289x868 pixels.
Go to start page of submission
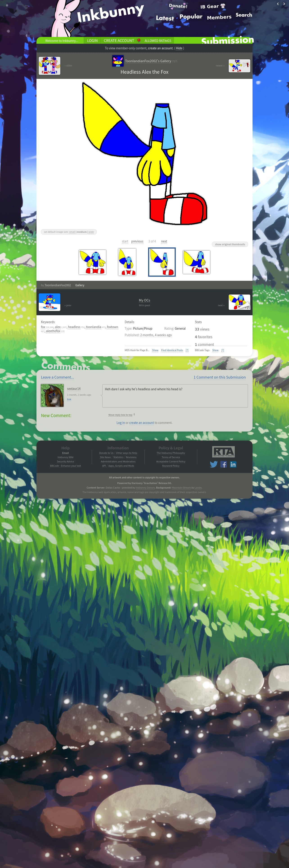(x=125, y=241)
